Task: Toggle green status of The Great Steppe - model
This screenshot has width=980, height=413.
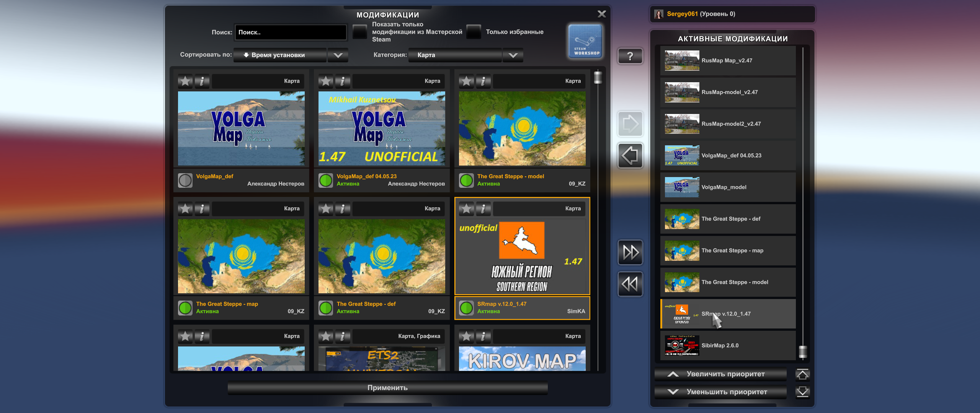Action: click(x=466, y=180)
